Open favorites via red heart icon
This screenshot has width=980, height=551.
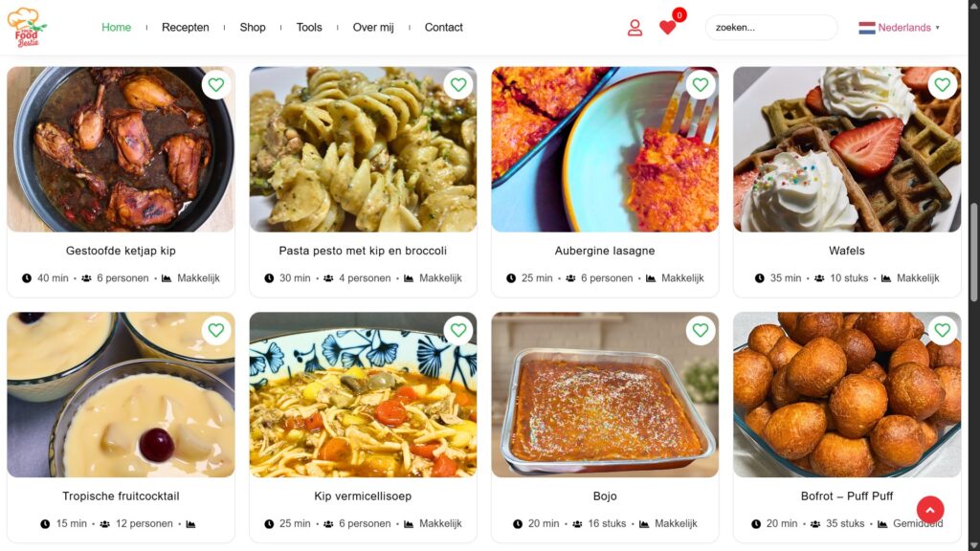(667, 28)
